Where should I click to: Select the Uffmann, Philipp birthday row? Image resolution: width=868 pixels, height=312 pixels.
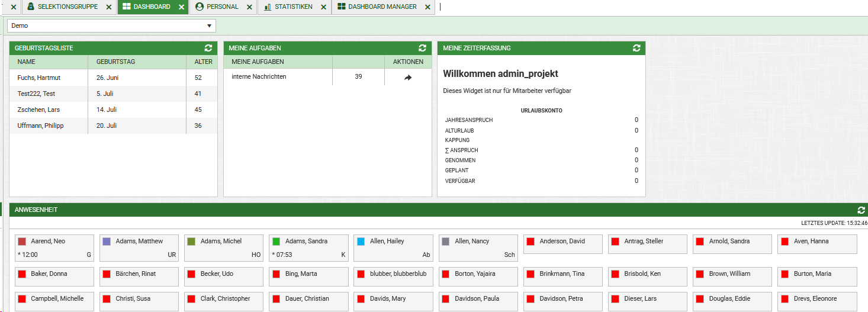click(113, 126)
